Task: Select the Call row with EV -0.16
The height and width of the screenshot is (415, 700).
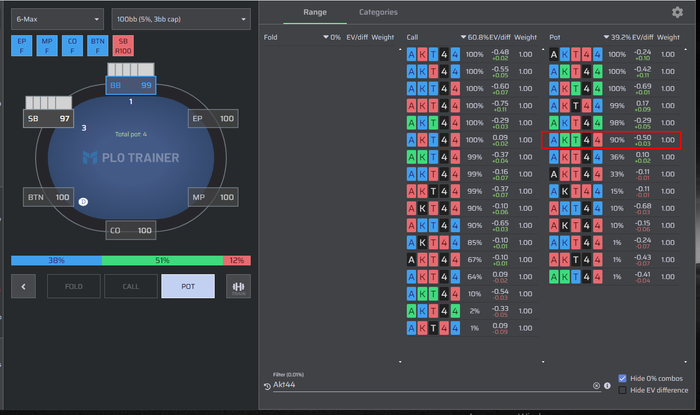Action: coord(471,174)
